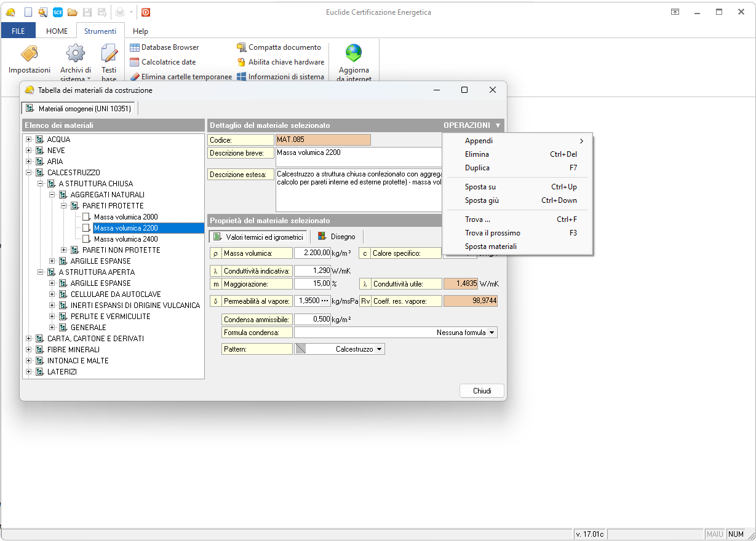The image size is (756, 541).
Task: Click the SCE icon in quick toolbar
Action: coord(57,12)
